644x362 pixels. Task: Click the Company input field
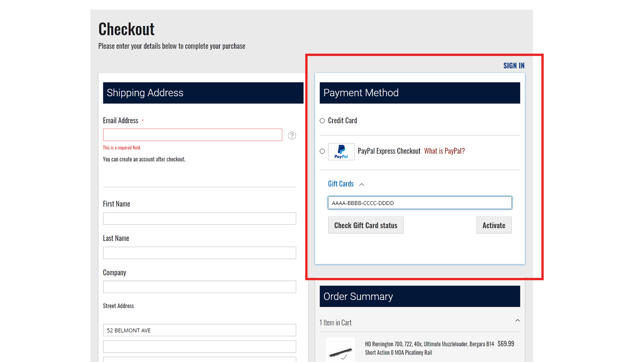pyautogui.click(x=199, y=287)
